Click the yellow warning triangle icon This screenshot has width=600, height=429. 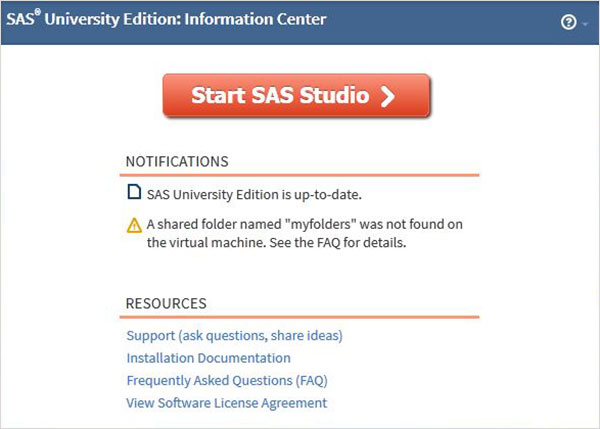(134, 225)
